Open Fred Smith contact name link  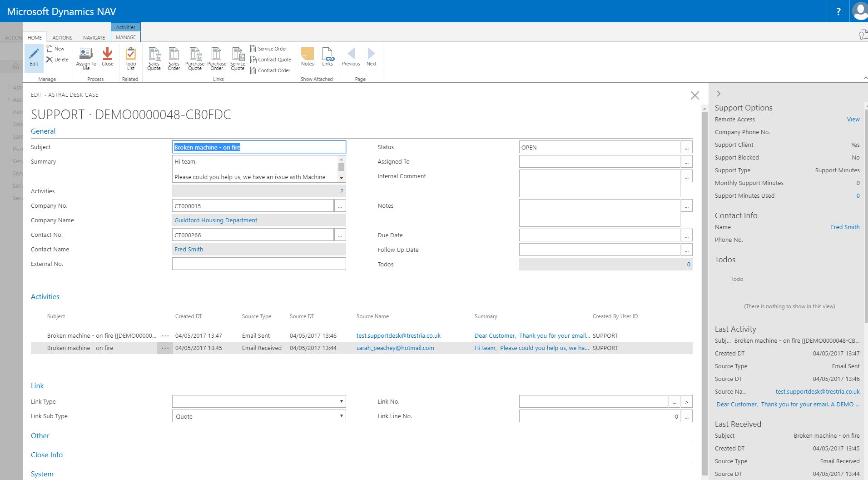189,249
